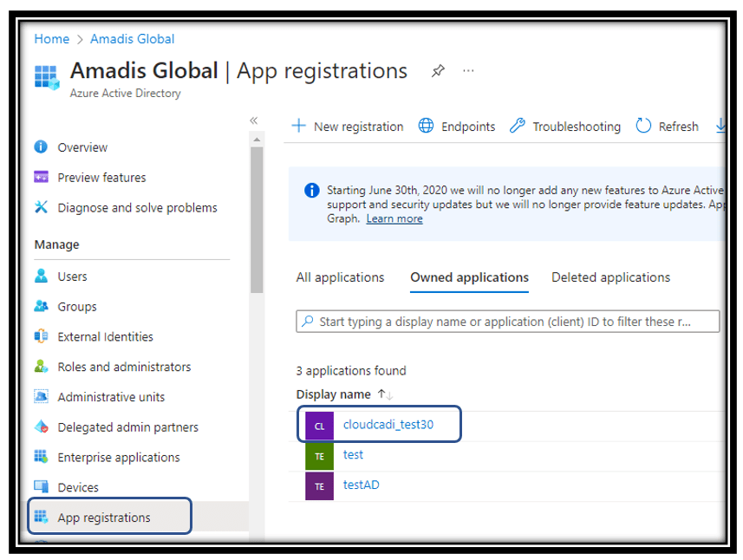Follow the Learn more link in banner
The width and height of the screenshot is (743, 560).
click(x=394, y=218)
